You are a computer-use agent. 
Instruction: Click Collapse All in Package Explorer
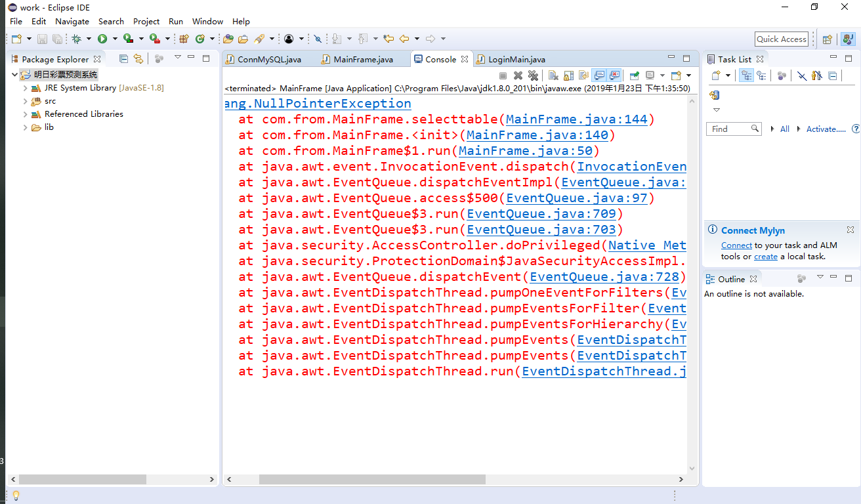123,58
